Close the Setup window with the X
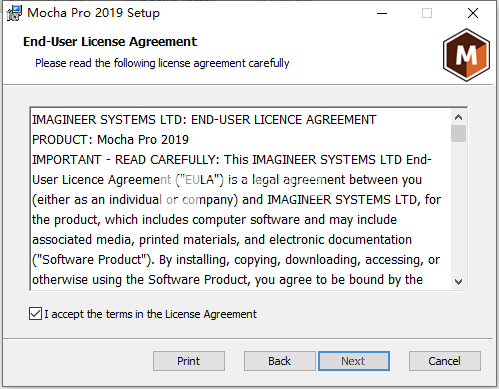The image size is (499, 389). 473,13
